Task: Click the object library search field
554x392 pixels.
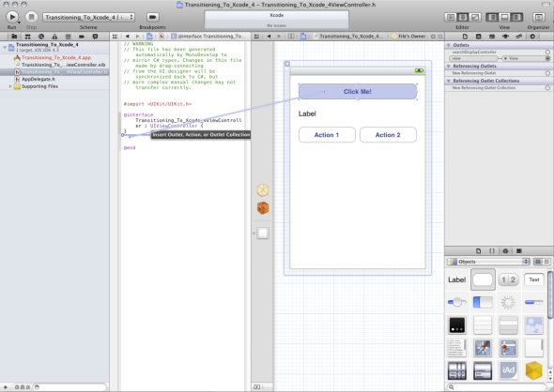Action: 497,387
